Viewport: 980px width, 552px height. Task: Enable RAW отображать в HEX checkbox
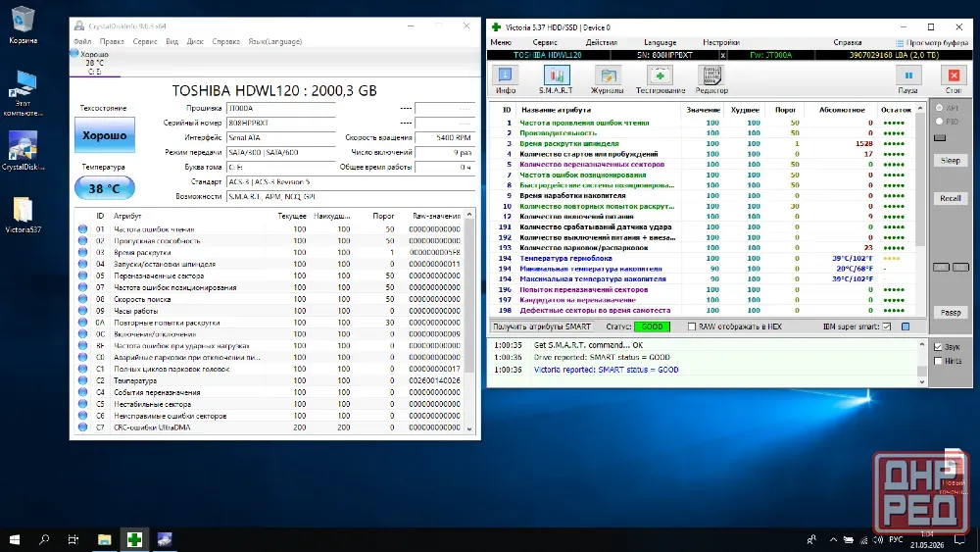click(691, 326)
